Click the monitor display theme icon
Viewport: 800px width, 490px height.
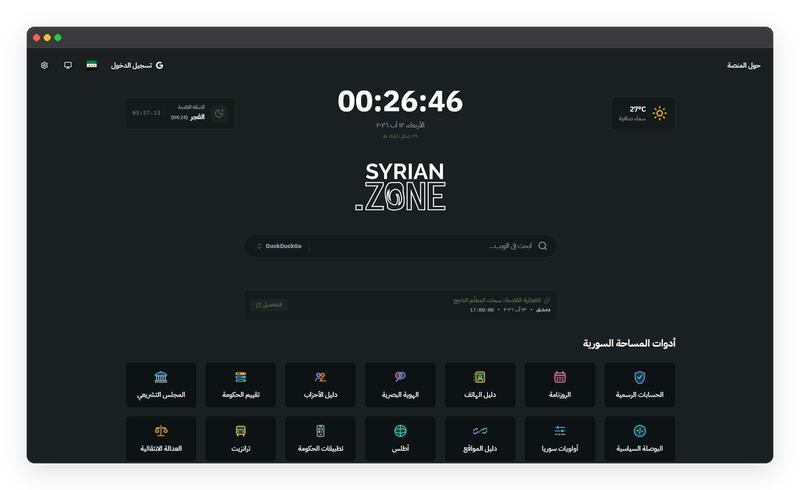click(x=68, y=65)
